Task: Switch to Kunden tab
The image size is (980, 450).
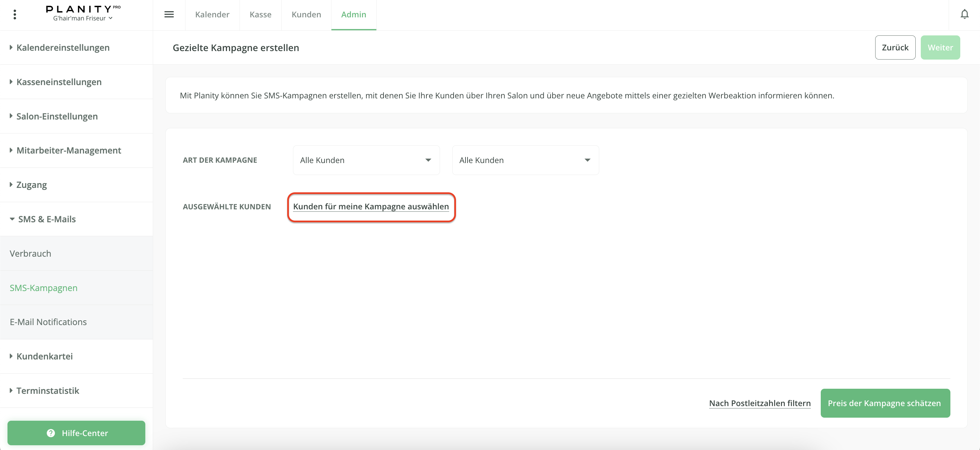Action: click(x=306, y=15)
